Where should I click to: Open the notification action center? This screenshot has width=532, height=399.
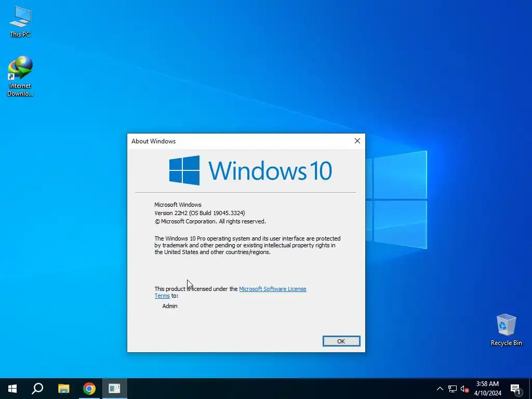515,389
